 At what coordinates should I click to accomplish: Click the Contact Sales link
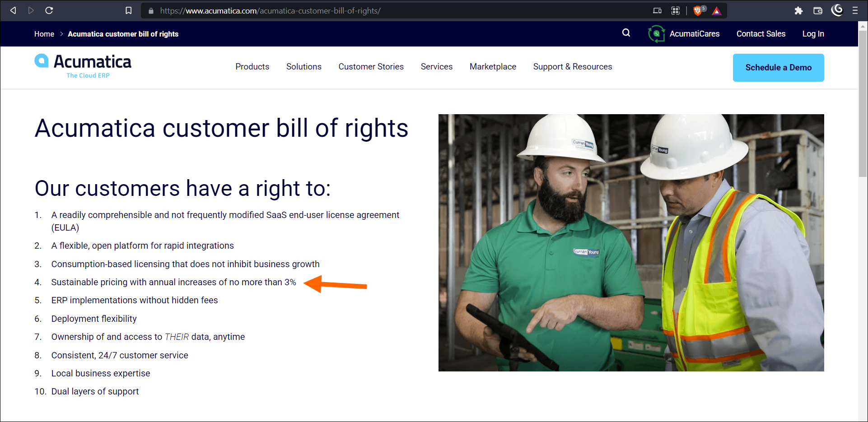pyautogui.click(x=761, y=33)
